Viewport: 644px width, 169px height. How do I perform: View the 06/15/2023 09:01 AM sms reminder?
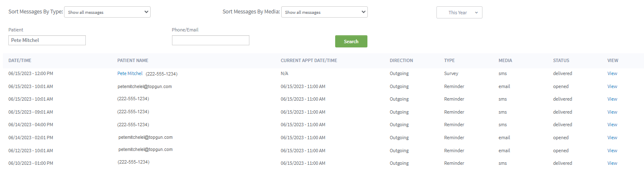[612, 112]
